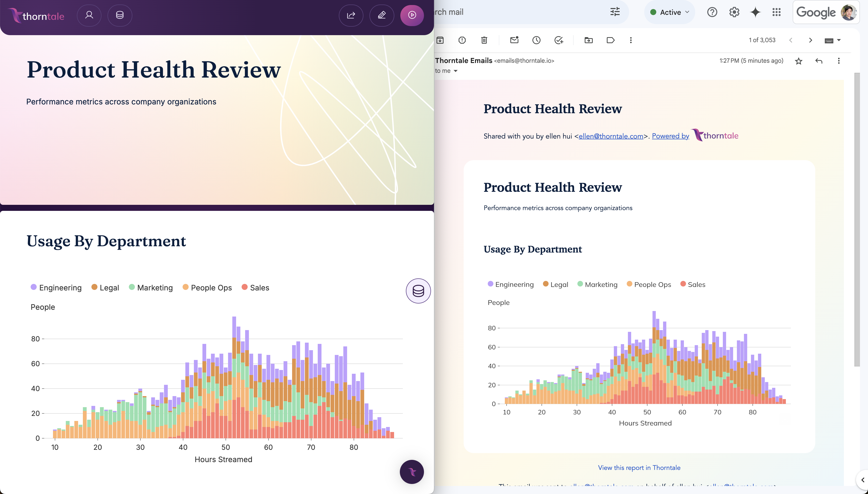Click View this report in Thorntale link

tap(639, 467)
